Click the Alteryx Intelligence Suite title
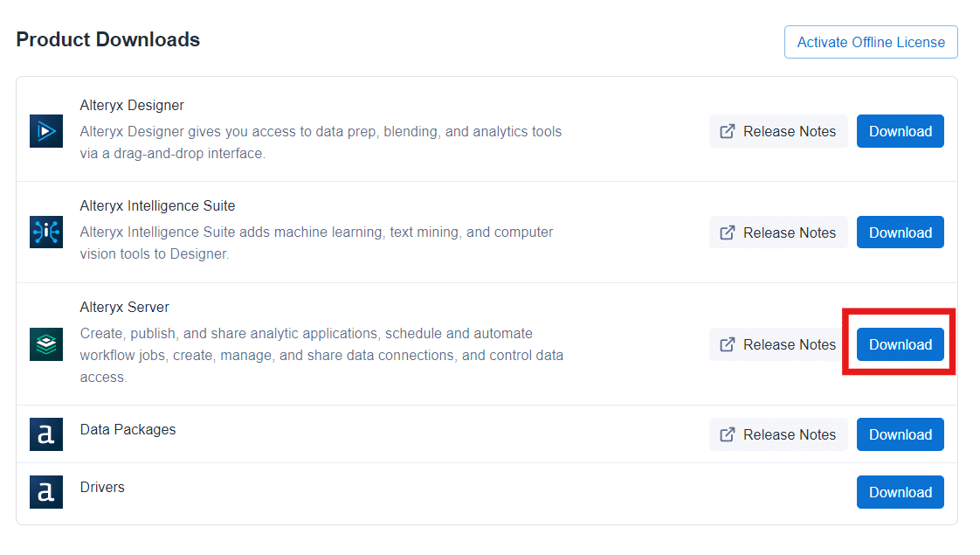This screenshot has height=555, width=980. 157,205
